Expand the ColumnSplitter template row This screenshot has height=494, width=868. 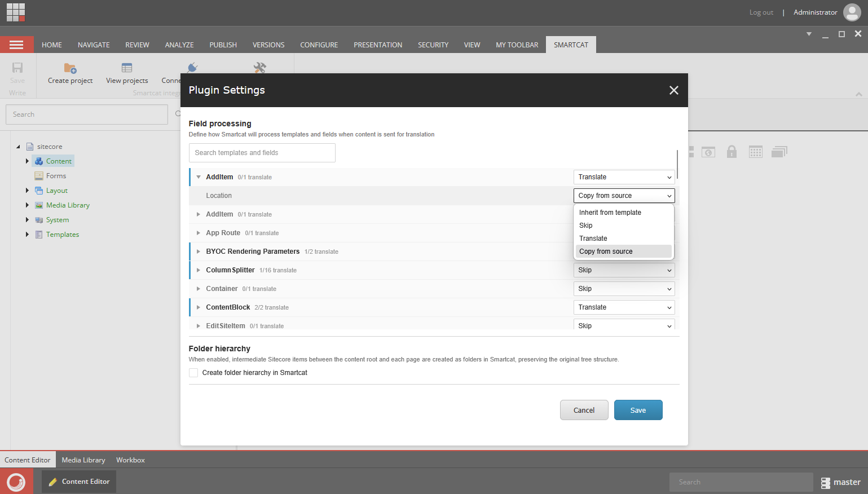coord(199,270)
